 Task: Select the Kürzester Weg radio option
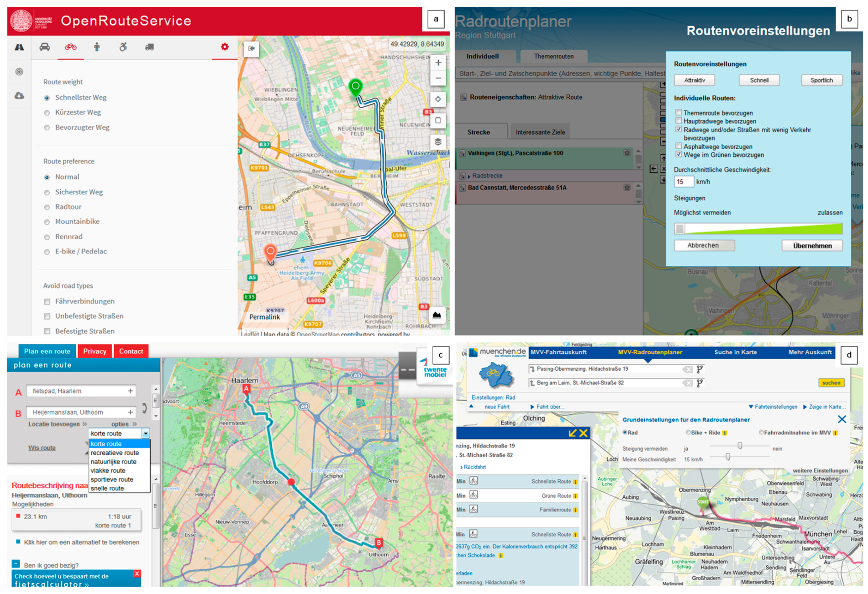click(47, 113)
